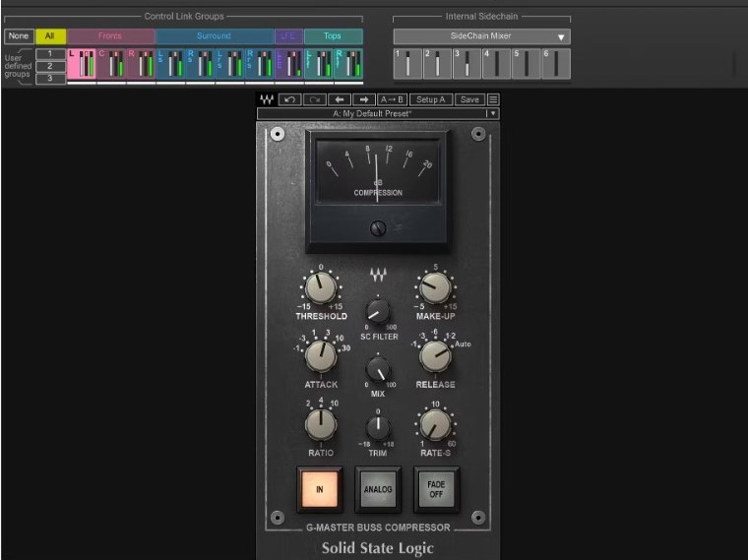Choose user defined group 2

pos(50,66)
